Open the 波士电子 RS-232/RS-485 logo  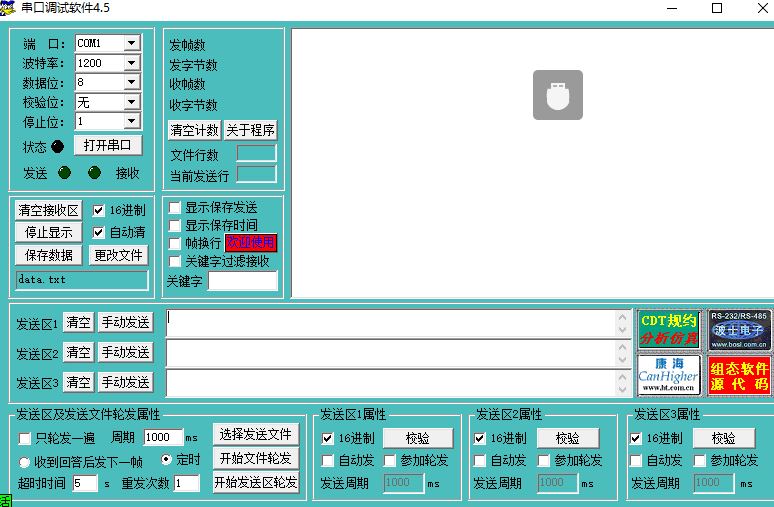coord(739,330)
